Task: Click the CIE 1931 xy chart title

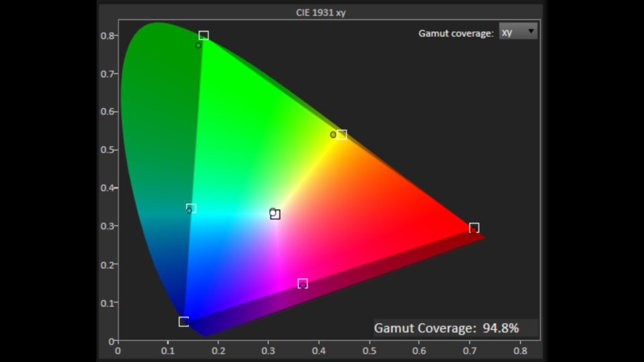Action: click(321, 12)
